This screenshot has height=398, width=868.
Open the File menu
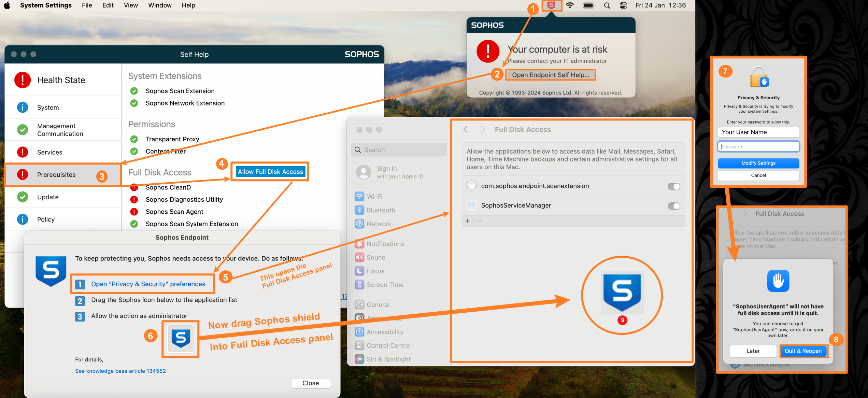(x=87, y=5)
